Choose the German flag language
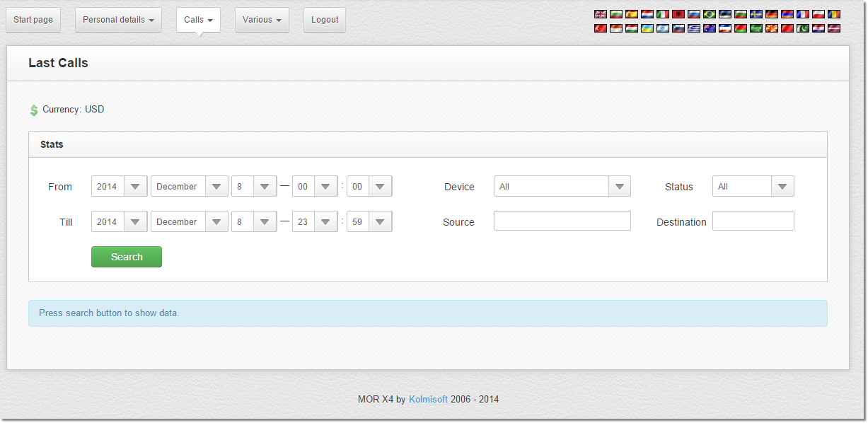The height and width of the screenshot is (423, 868). click(772, 14)
